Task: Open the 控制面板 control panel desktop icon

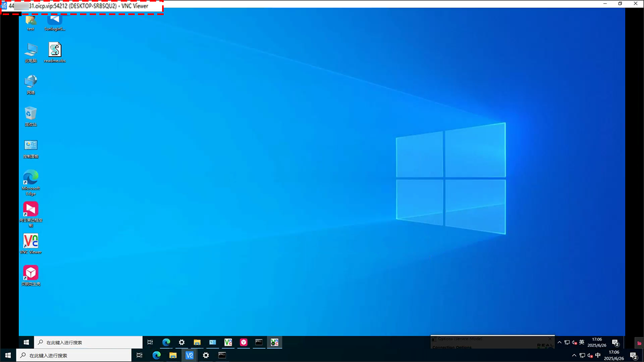Action: click(x=31, y=146)
